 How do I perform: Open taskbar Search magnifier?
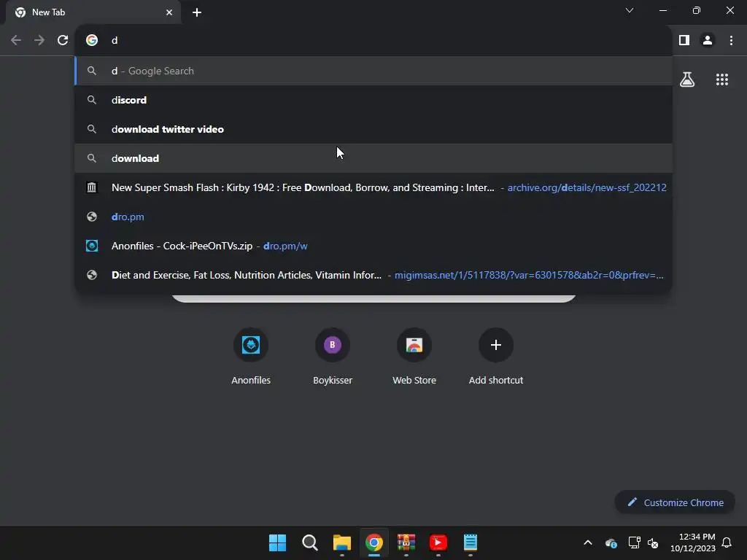point(309,542)
